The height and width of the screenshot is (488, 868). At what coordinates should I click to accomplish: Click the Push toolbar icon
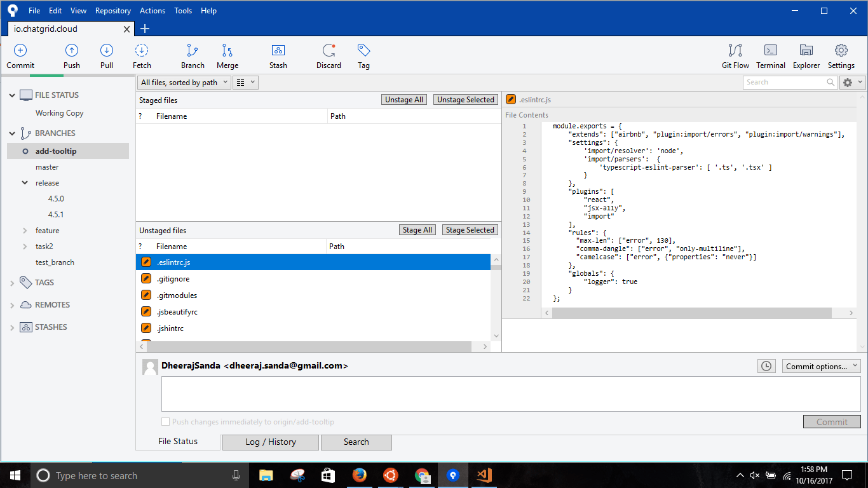point(72,51)
